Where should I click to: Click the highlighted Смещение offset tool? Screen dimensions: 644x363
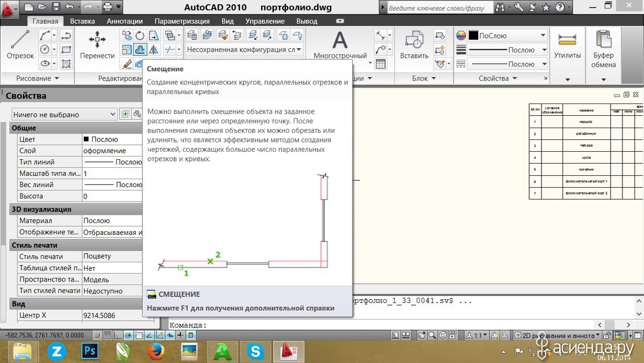[140, 50]
